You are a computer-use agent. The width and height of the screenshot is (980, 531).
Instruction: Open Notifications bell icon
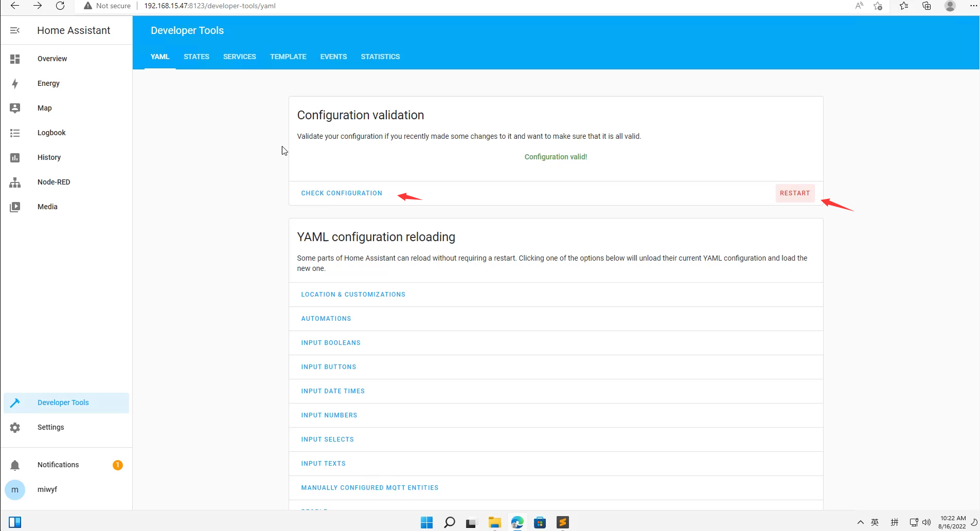(x=15, y=465)
